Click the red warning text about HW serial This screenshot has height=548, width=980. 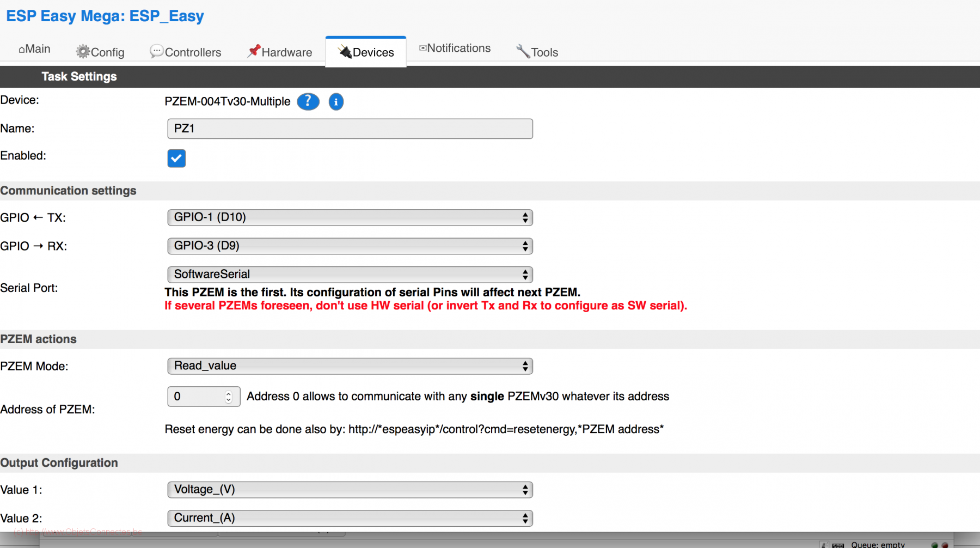426,306
